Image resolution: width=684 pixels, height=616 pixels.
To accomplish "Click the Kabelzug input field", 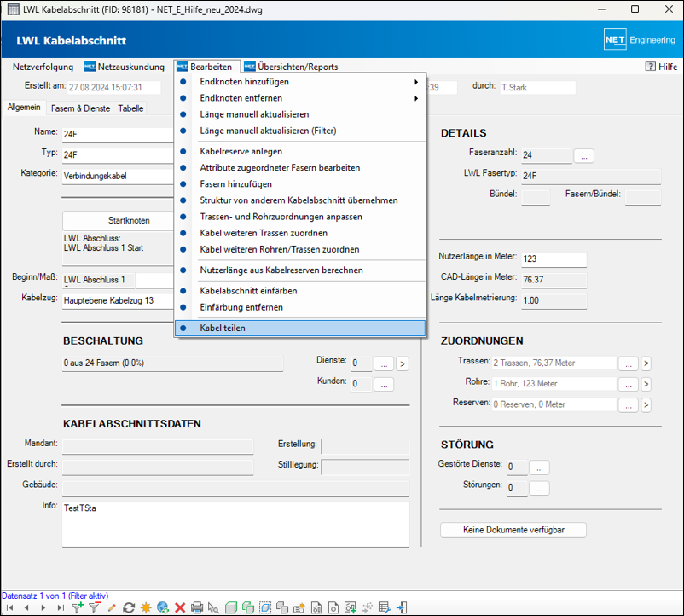I will (118, 300).
